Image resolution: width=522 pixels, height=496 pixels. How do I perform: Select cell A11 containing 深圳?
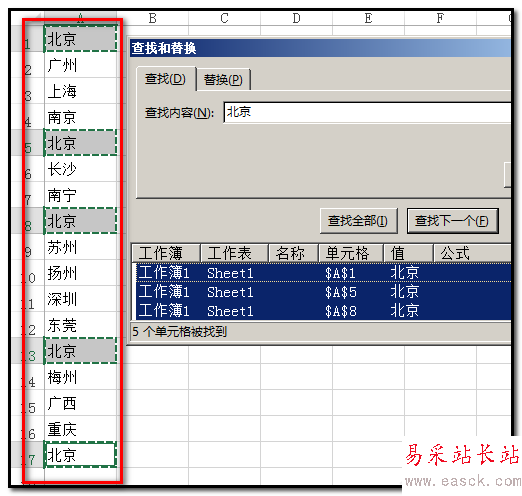click(x=80, y=299)
